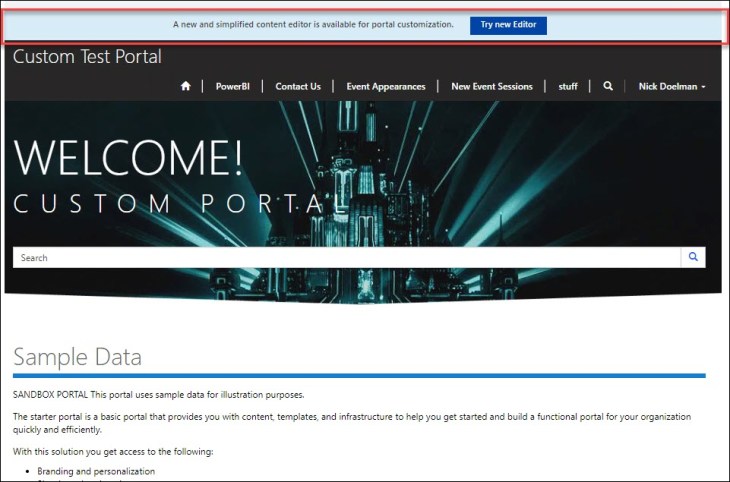Viewport: 730px width, 482px height.
Task: Click the WELCOME! banner heading
Action: pos(128,157)
